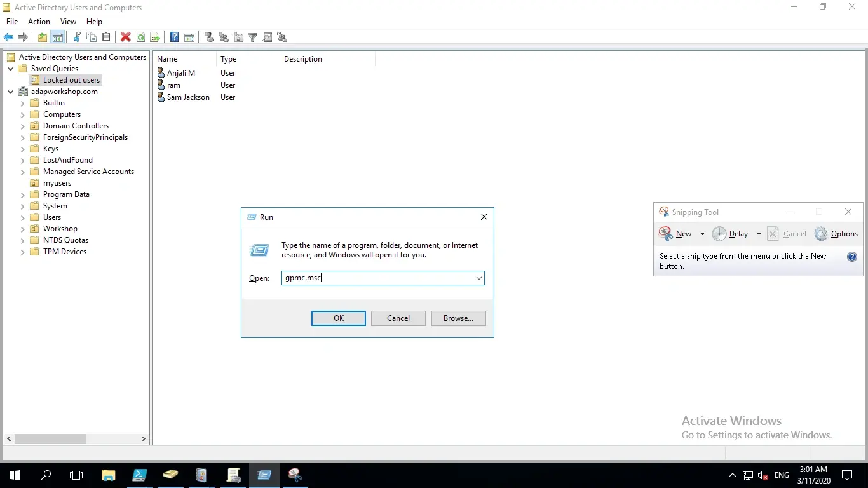The image size is (868, 488).
Task: Toggle the Show/Hide Console Tree toolbar icon
Action: pyautogui.click(x=57, y=37)
